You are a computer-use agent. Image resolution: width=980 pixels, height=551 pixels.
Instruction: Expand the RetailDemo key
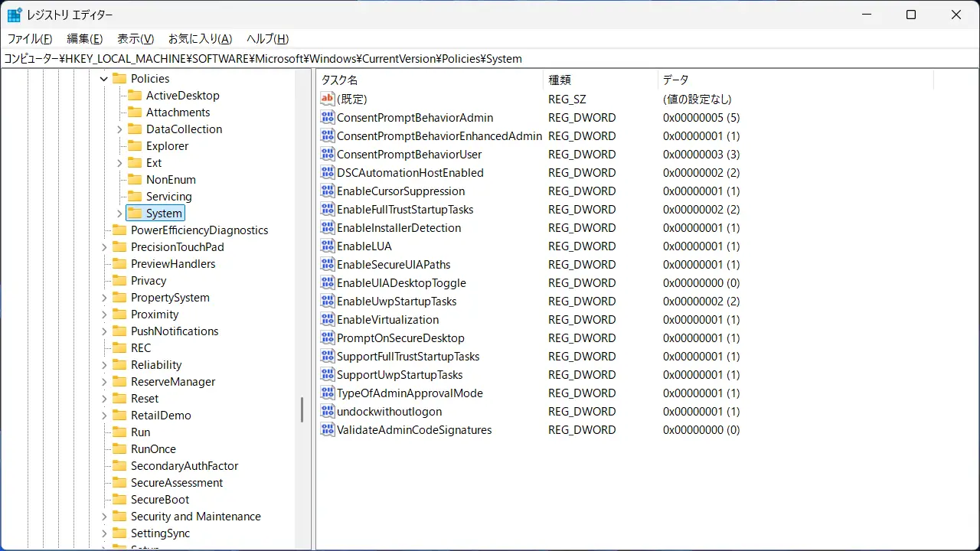click(104, 416)
